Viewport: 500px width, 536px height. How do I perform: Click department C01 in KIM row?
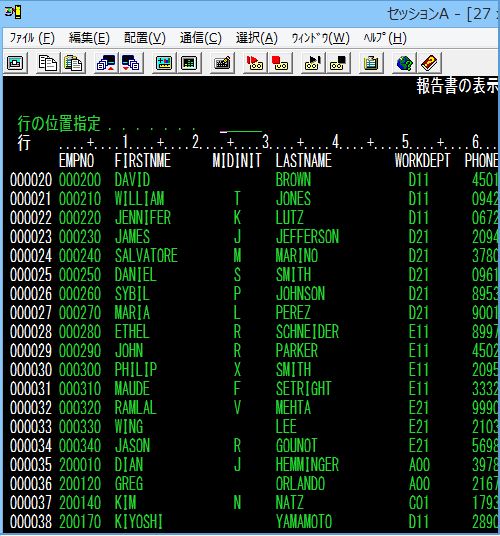click(x=419, y=502)
